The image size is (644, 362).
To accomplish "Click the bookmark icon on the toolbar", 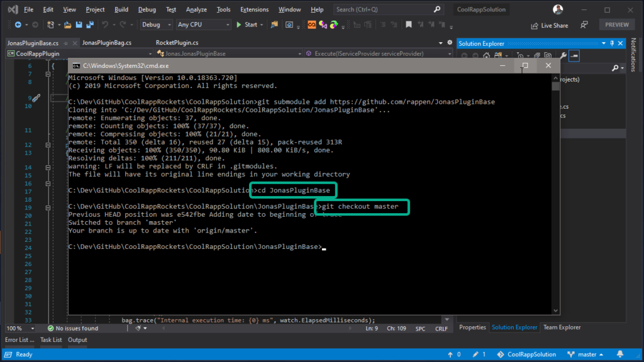I will click(x=409, y=25).
